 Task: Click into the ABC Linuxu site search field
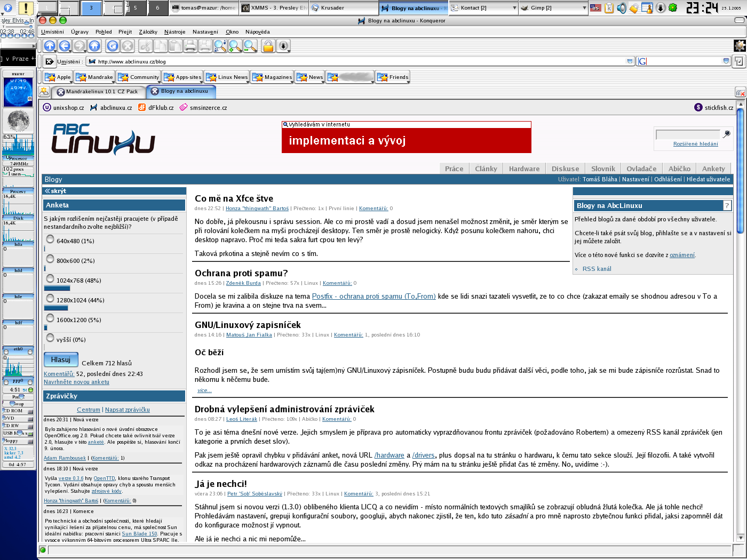688,134
